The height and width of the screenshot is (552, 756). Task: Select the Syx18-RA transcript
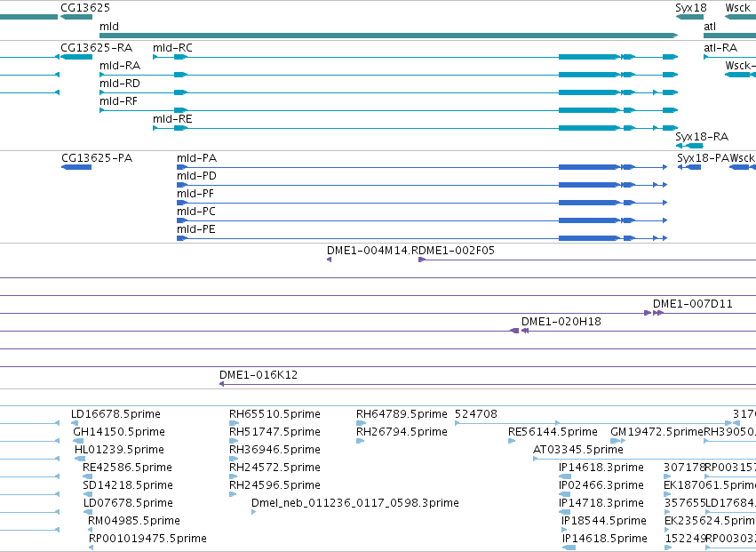pos(689,146)
